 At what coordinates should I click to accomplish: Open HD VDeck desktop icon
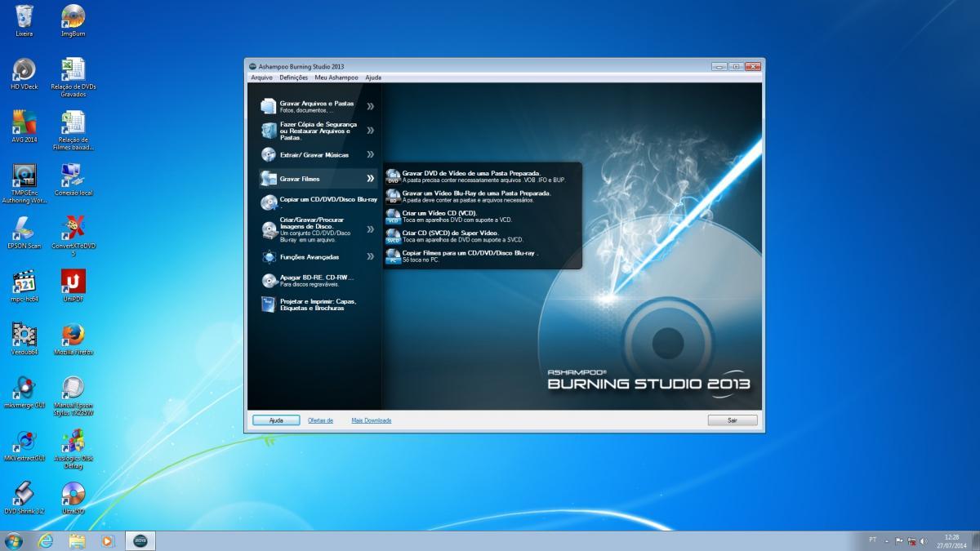pos(24,69)
